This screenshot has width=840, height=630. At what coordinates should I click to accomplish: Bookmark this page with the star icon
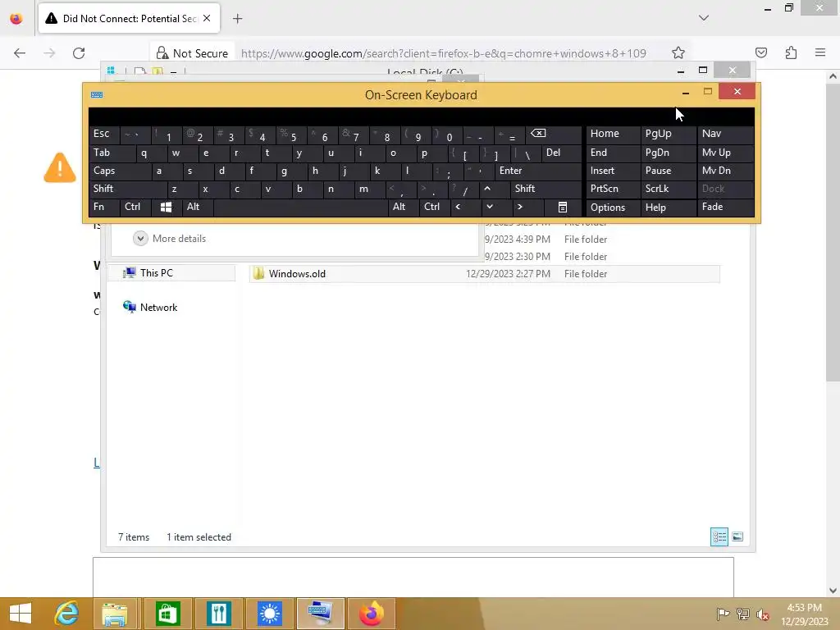pyautogui.click(x=678, y=52)
